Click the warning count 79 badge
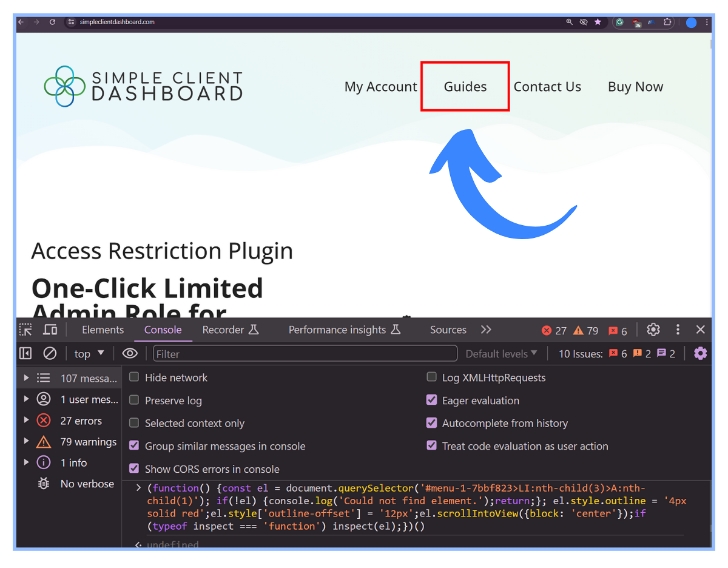Image resolution: width=728 pixels, height=568 pixels. point(585,330)
